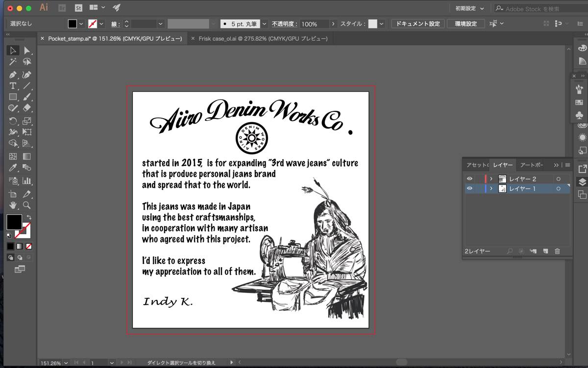Enable Draw Normal mode

coord(11,257)
